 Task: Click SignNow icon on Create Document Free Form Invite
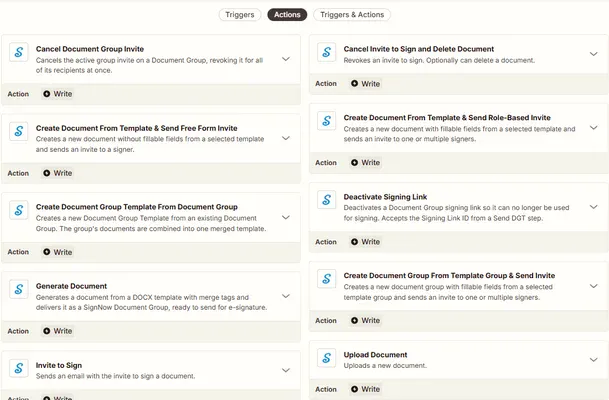tap(19, 131)
